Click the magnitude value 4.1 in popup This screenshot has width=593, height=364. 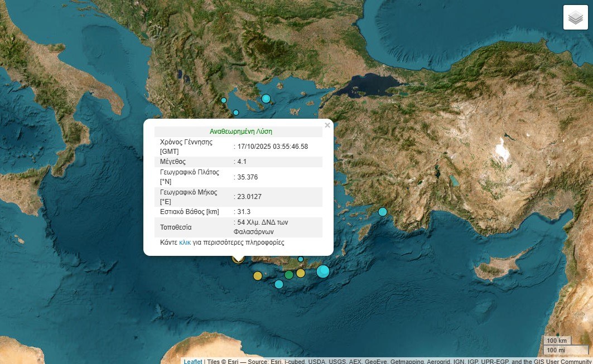[x=242, y=162]
